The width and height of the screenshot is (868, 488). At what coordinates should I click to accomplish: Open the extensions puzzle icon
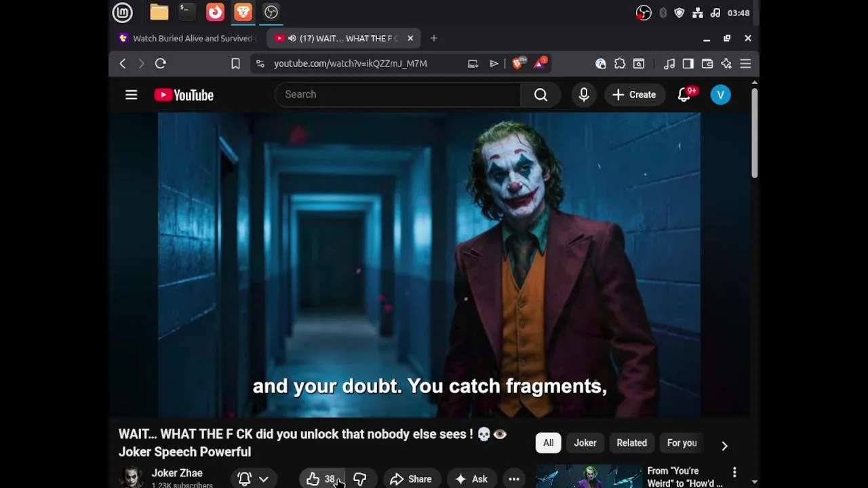(620, 64)
